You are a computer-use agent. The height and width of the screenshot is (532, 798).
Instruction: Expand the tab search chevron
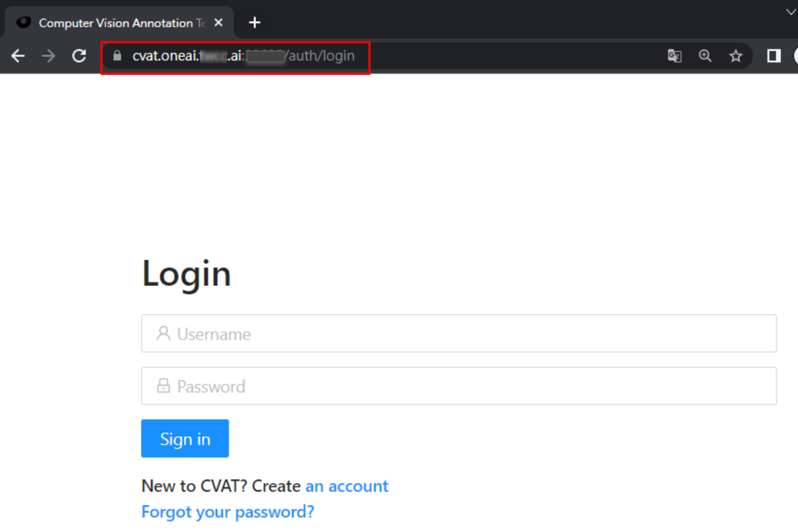pyautogui.click(x=790, y=12)
